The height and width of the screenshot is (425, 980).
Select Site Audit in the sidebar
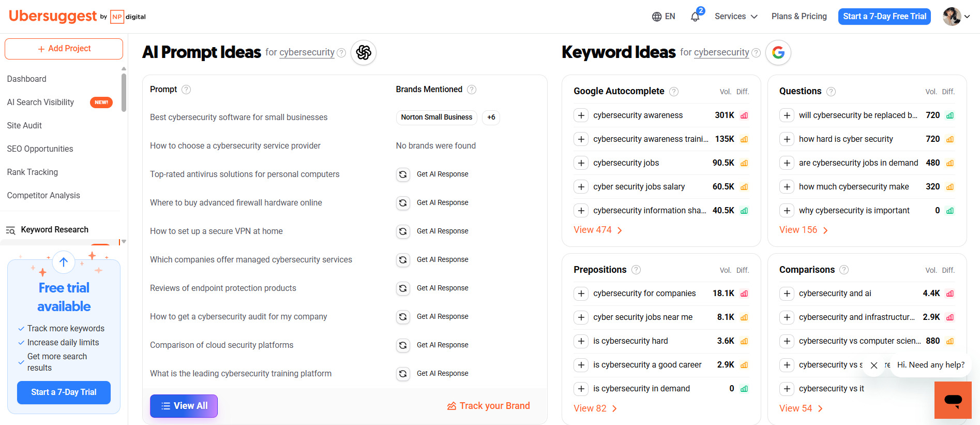pos(24,125)
